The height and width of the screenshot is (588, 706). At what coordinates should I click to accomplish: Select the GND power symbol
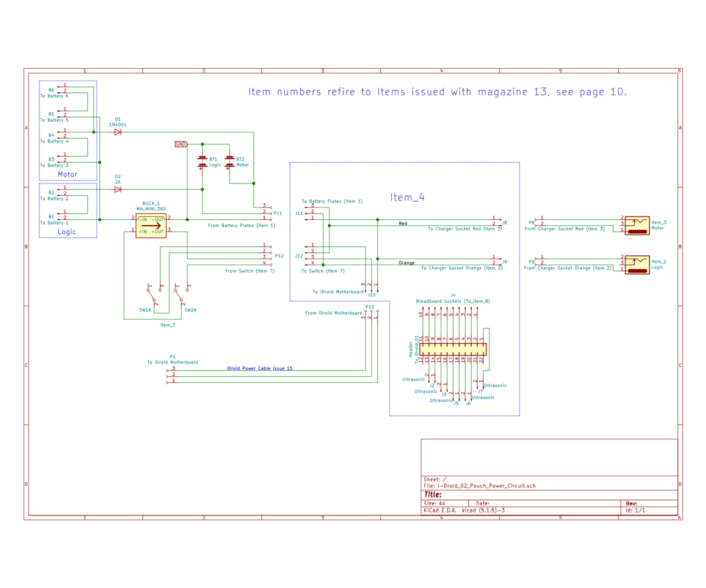(x=181, y=143)
